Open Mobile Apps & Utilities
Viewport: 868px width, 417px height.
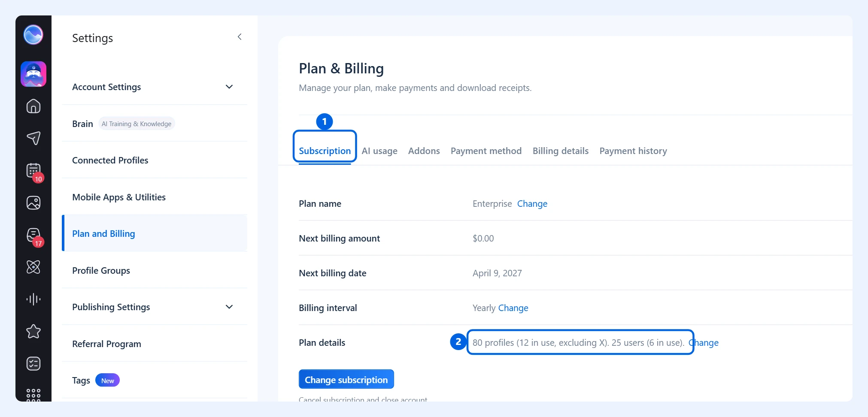tap(155, 197)
